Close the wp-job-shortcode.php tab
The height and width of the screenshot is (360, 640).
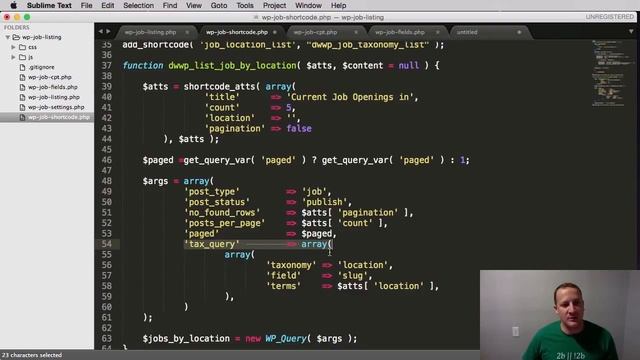point(275,32)
